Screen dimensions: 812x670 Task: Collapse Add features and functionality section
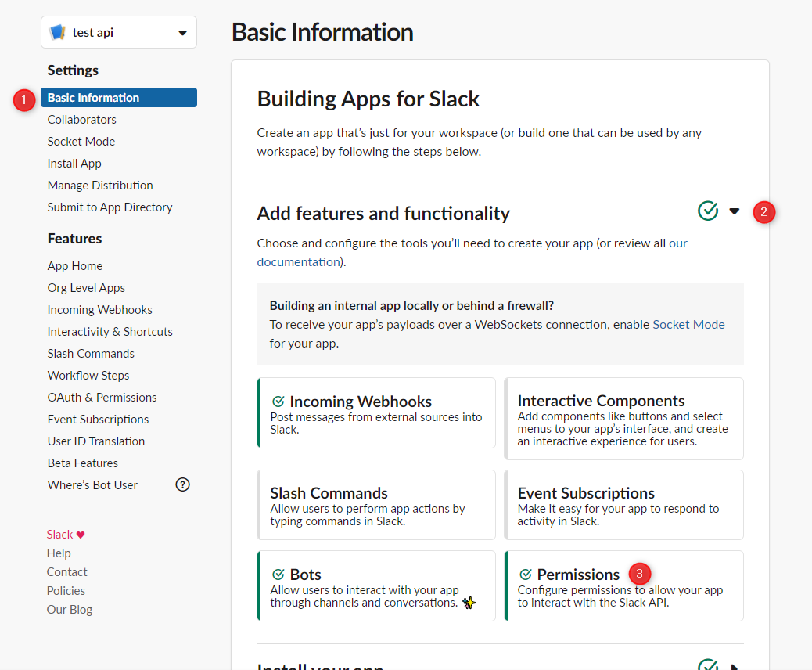pyautogui.click(x=735, y=211)
